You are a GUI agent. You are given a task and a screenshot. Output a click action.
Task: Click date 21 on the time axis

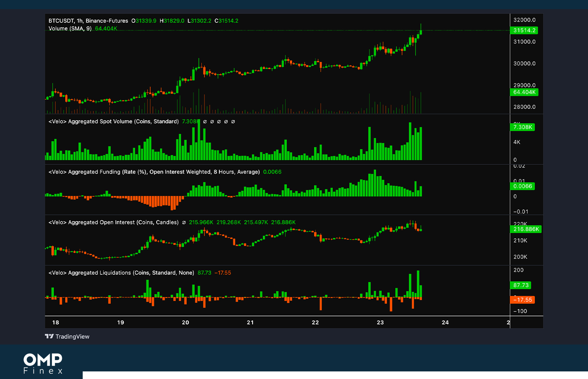[250, 323]
